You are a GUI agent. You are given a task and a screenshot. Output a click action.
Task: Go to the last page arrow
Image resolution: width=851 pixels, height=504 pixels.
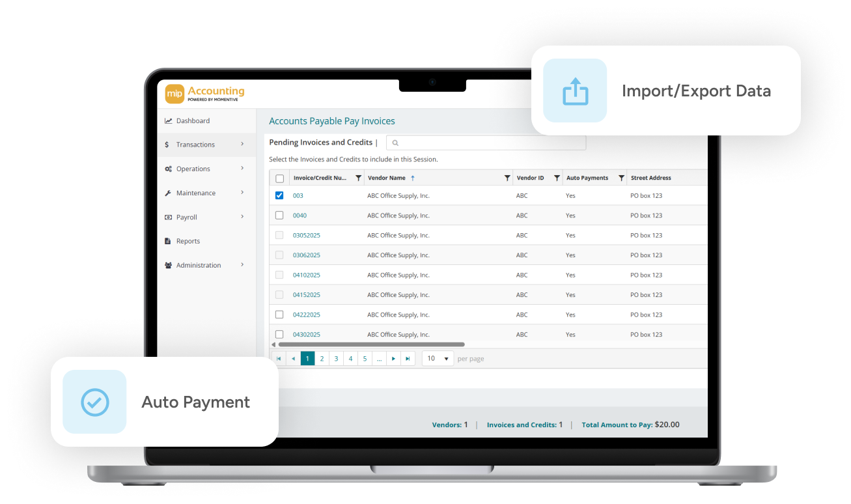coord(408,358)
